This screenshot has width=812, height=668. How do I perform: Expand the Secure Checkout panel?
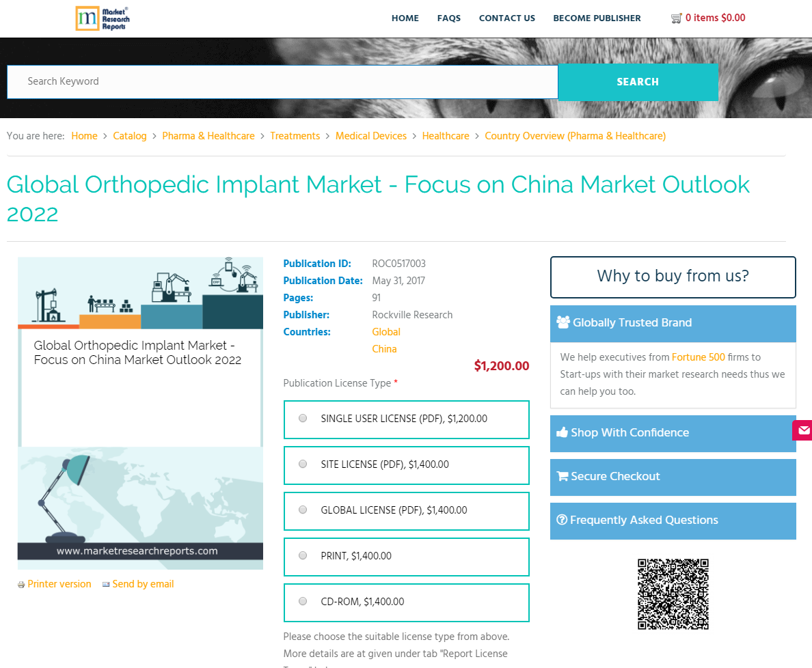click(673, 477)
